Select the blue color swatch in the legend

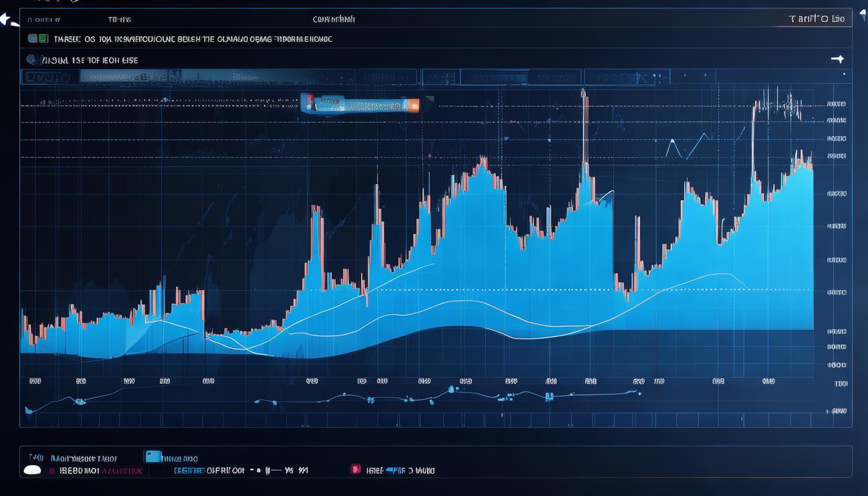coord(152,456)
